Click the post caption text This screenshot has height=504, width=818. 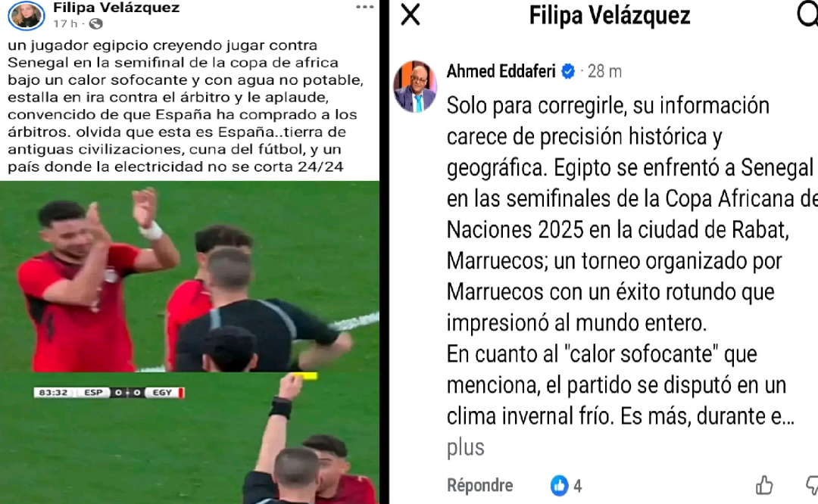click(x=186, y=106)
